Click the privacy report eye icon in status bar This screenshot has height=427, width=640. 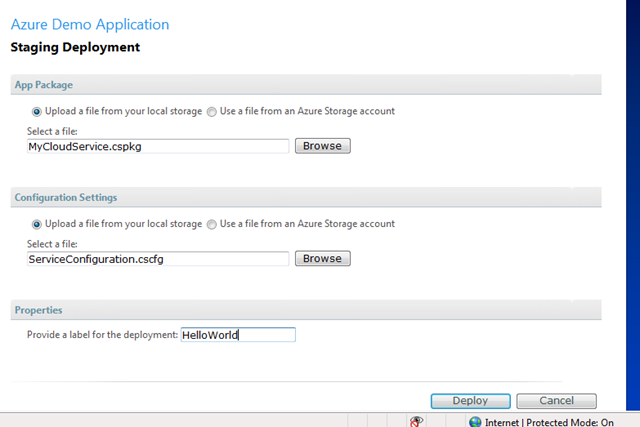[416, 421]
